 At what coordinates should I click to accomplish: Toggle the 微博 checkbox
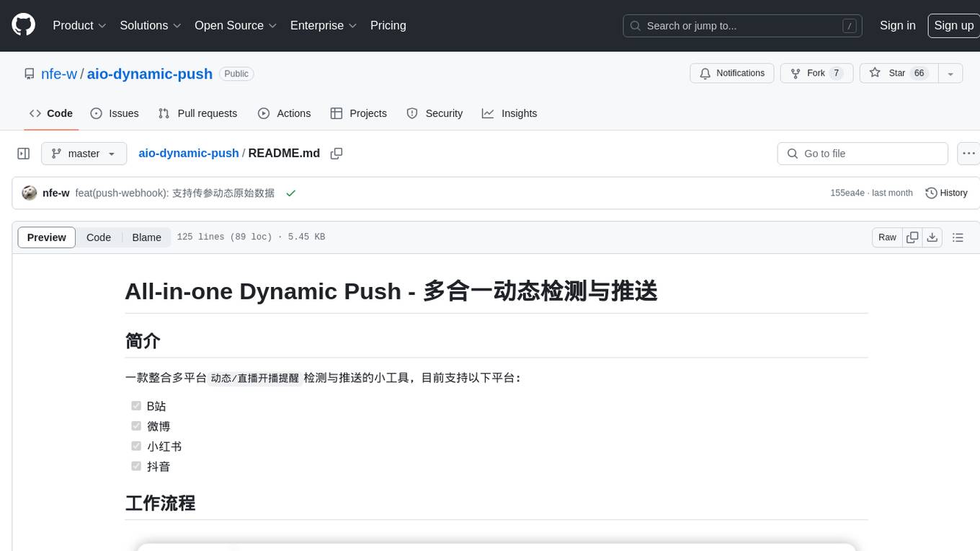tap(136, 426)
